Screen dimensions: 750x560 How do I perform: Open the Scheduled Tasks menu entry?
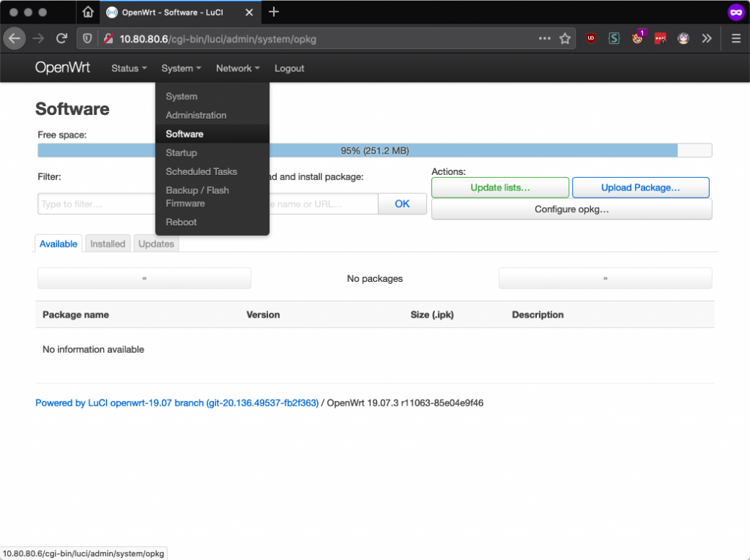[212, 171]
